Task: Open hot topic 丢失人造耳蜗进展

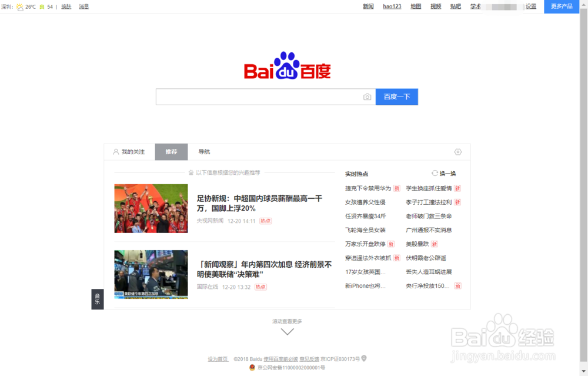Action: pyautogui.click(x=429, y=272)
